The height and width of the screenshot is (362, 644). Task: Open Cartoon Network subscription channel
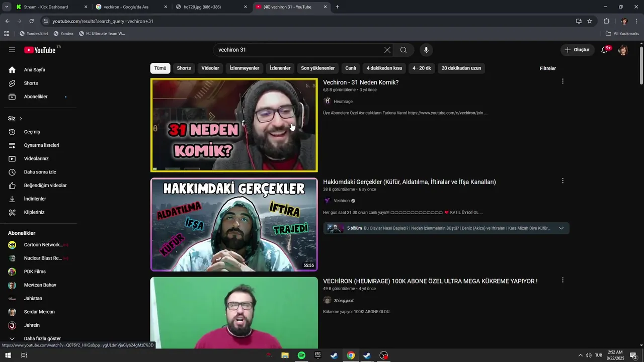point(38,245)
